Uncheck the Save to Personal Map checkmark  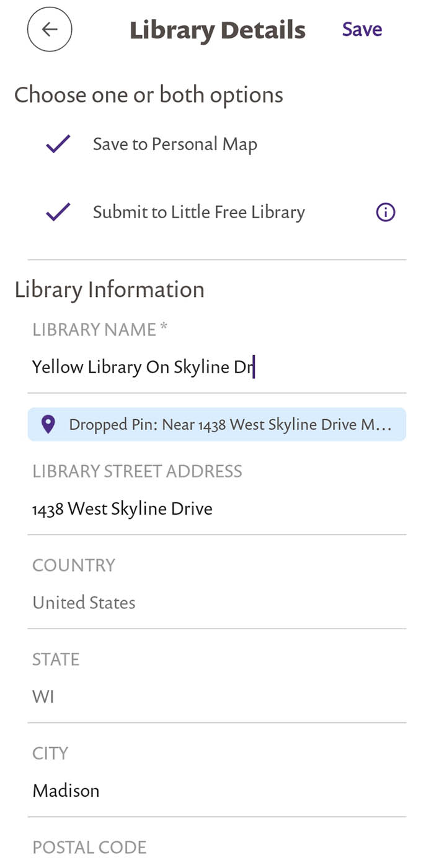click(58, 144)
